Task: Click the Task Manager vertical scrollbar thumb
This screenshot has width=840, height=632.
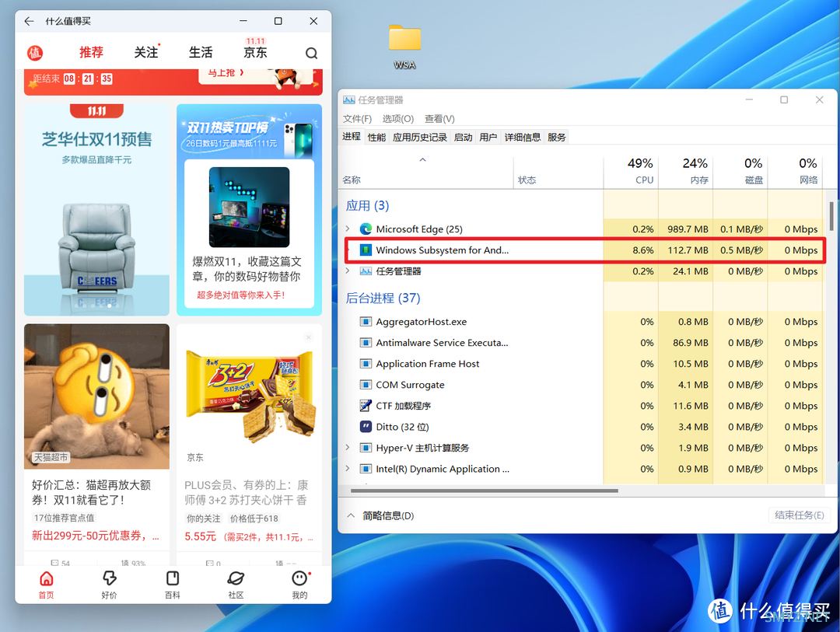Action: pos(831,216)
